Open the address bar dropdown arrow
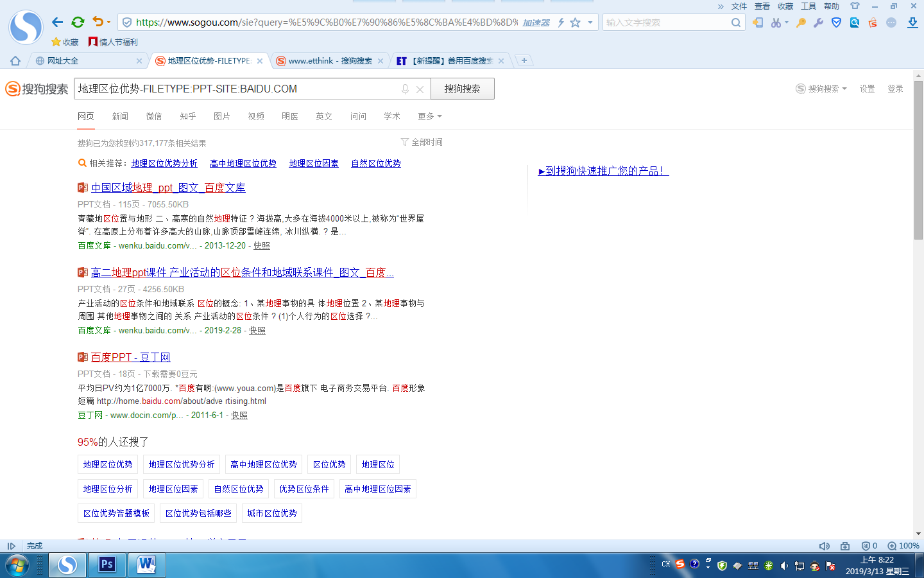 (590, 22)
